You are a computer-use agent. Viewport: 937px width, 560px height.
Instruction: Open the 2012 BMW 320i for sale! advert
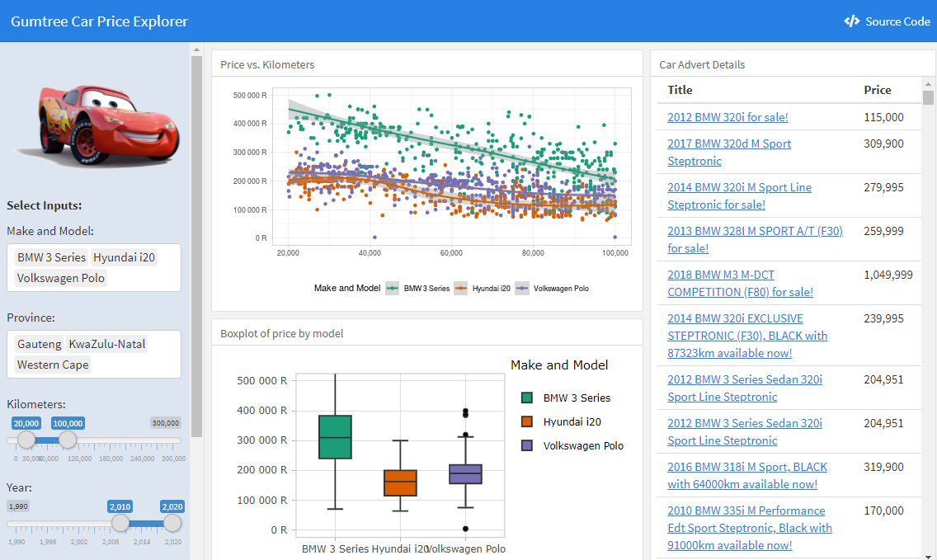727,117
